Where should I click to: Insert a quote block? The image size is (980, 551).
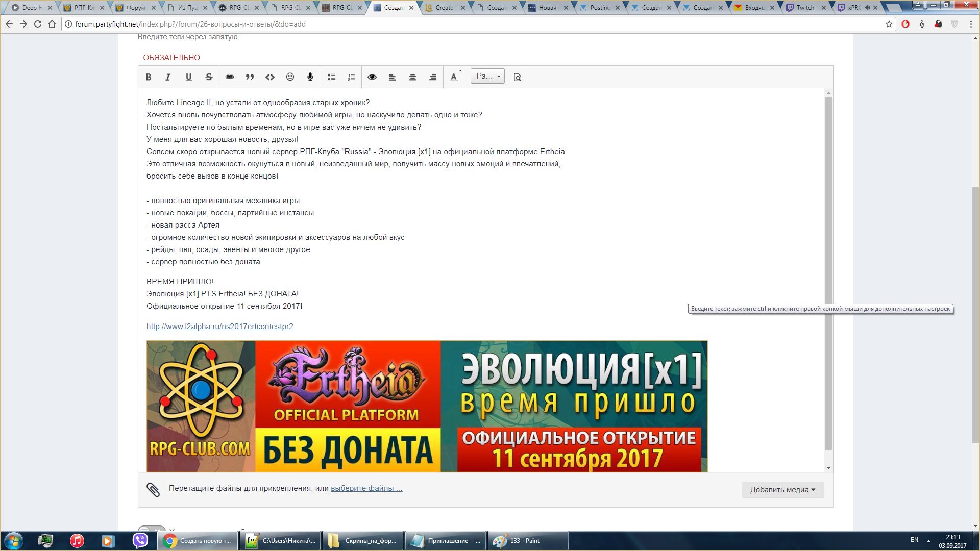(250, 77)
